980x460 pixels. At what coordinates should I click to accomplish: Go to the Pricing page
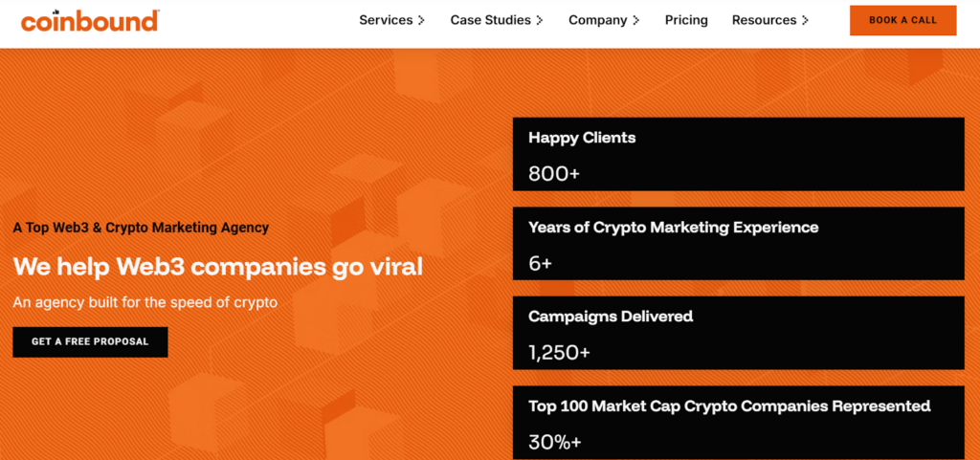(x=686, y=20)
